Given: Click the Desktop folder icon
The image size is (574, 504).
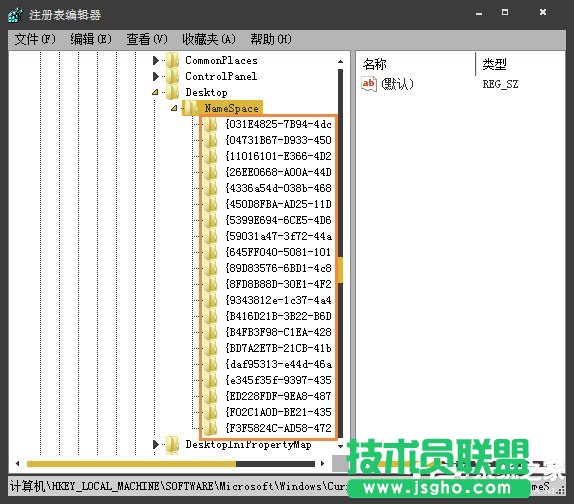Looking at the screenshot, I should 172,92.
